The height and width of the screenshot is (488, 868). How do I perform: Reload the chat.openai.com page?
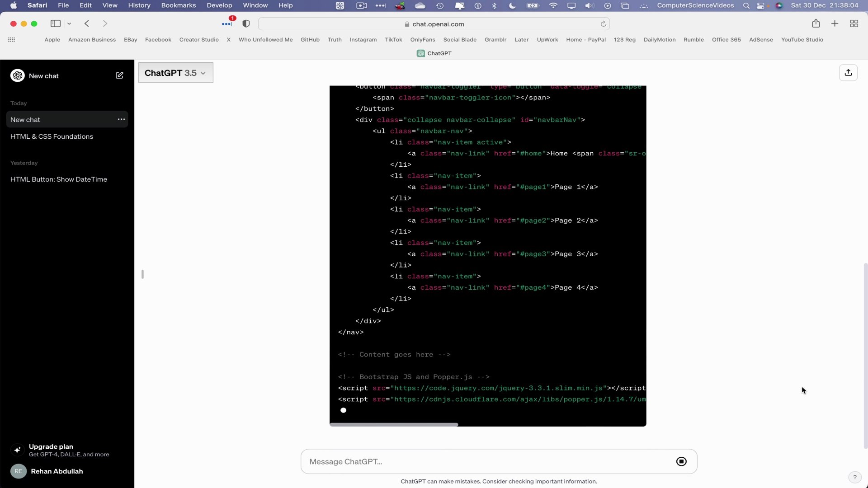pos(604,23)
